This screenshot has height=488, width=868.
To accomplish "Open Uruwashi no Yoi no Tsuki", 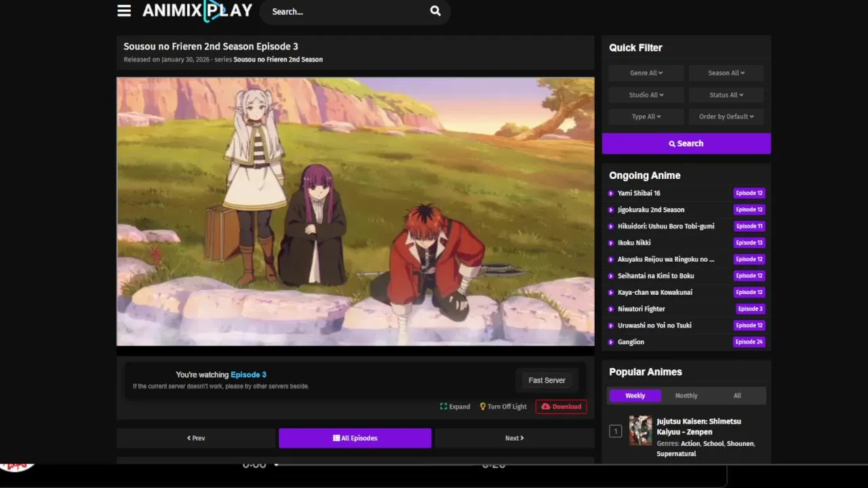I will (654, 325).
